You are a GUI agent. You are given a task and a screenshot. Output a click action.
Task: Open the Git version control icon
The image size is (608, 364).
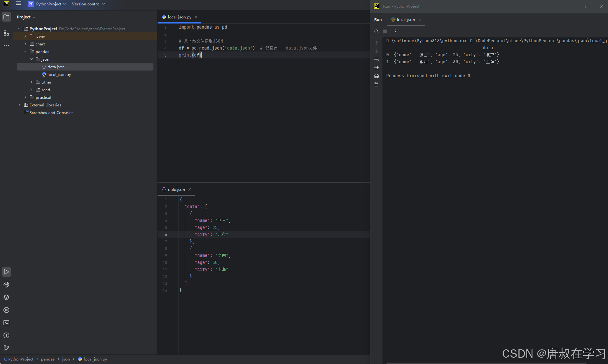tap(6, 348)
